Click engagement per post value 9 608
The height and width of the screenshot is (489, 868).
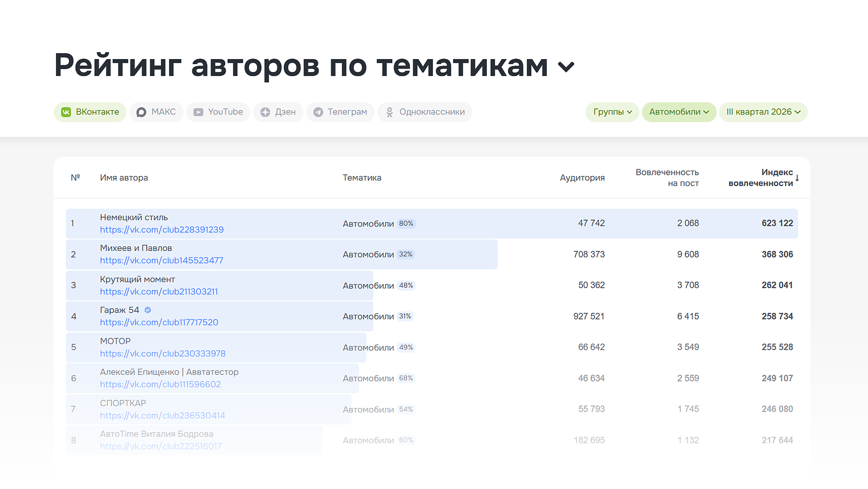tap(688, 255)
